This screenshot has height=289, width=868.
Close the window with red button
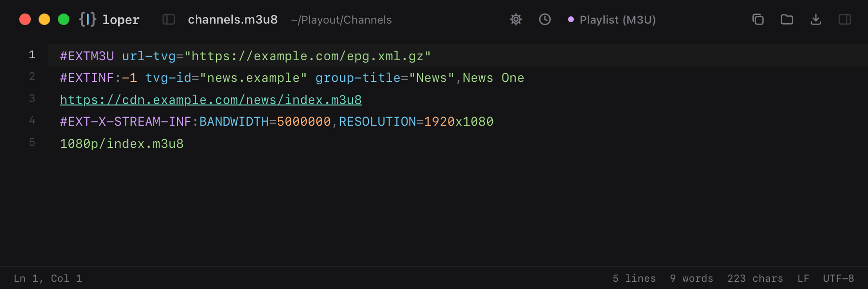(25, 19)
